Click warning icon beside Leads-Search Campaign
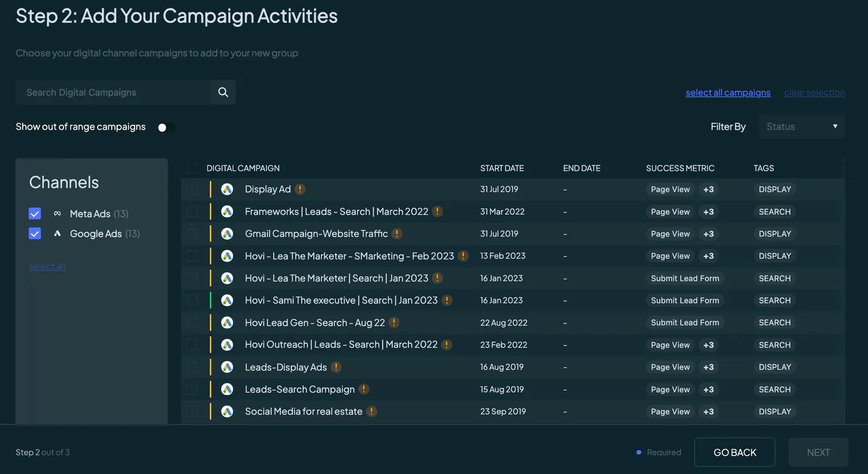Screen dimensions: 868x474 click(364, 389)
